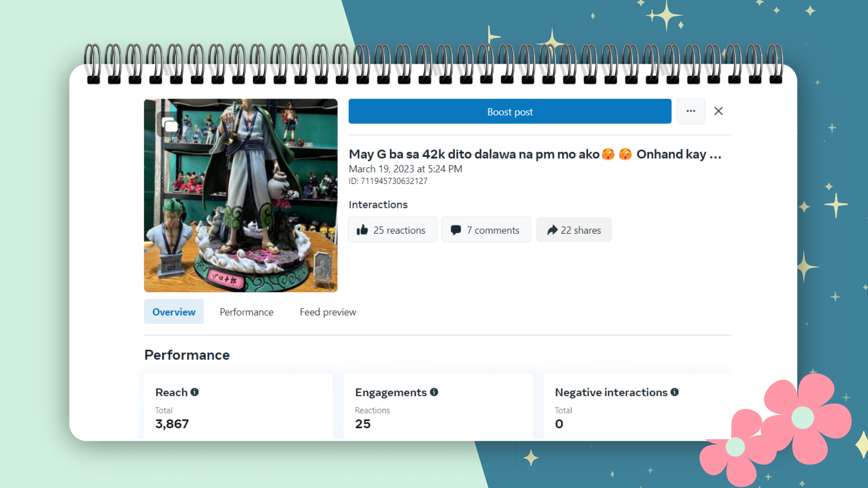Close the post insights panel
Screen dimensions: 868x488
click(x=718, y=111)
